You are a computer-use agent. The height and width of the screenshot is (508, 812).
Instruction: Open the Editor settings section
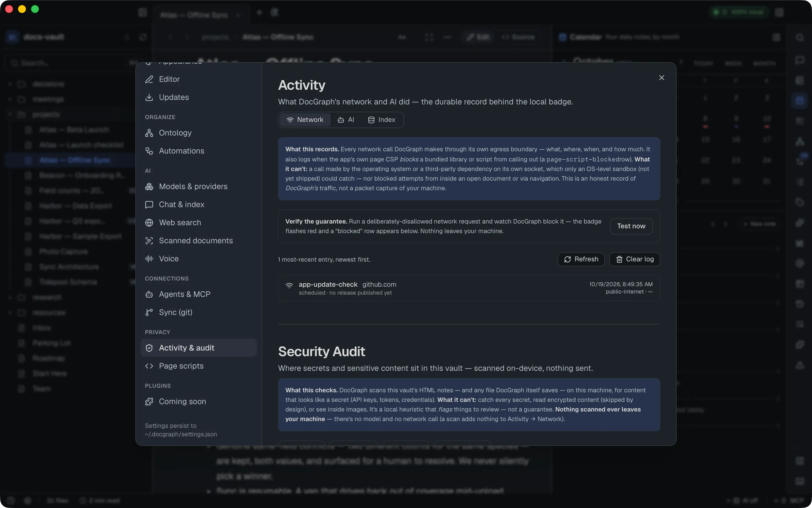click(199, 79)
